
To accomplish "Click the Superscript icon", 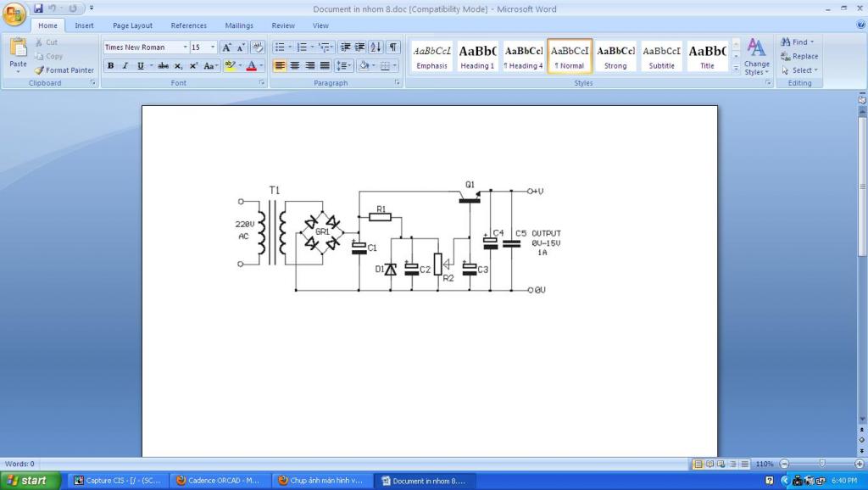I will [193, 65].
